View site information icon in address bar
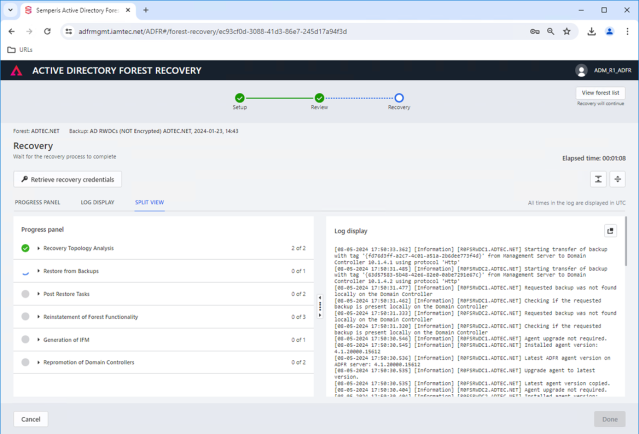The width and height of the screenshot is (639, 434). (69, 31)
